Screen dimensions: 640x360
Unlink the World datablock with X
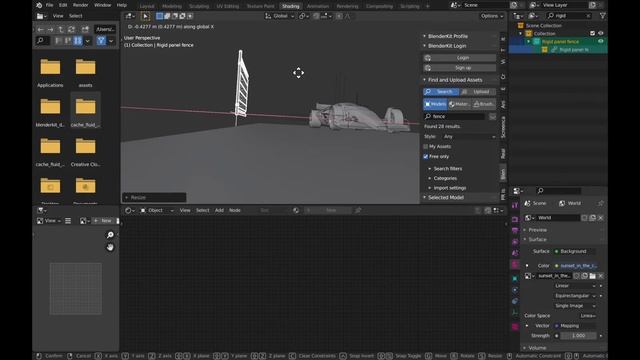tap(601, 218)
